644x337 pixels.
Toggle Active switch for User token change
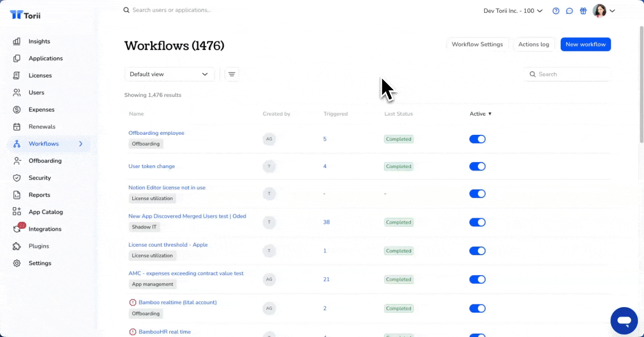click(x=477, y=166)
